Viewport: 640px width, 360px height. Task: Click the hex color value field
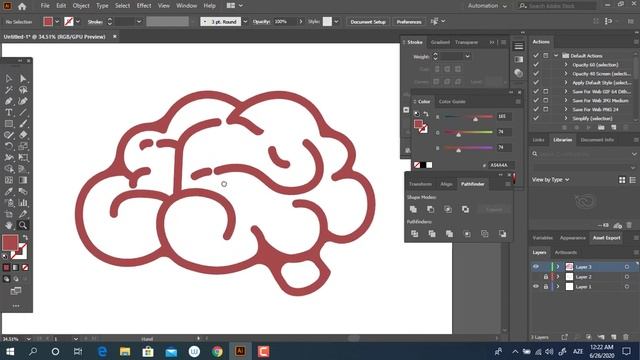pyautogui.click(x=501, y=165)
